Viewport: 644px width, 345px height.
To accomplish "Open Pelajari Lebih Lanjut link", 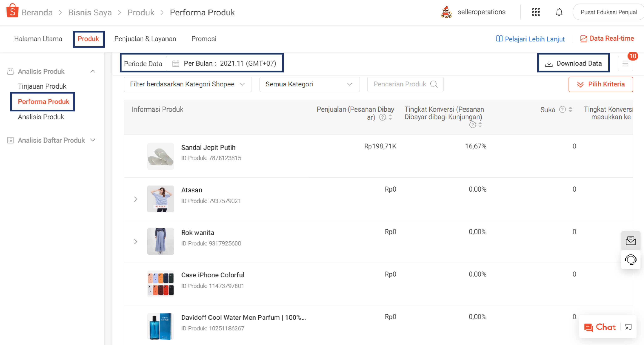I will [530, 39].
